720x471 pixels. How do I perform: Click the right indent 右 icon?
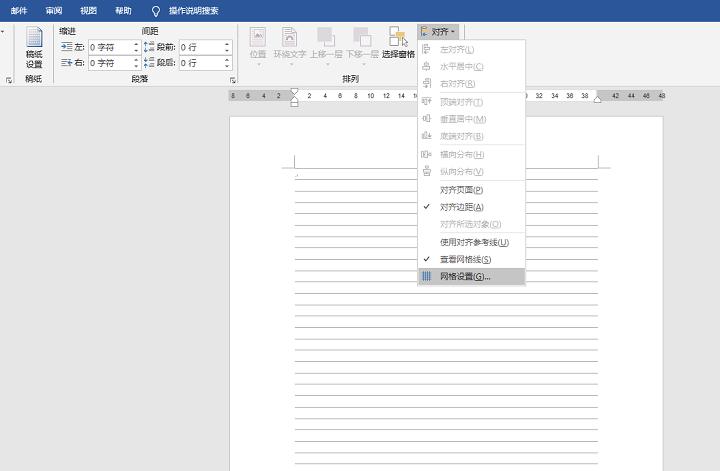click(67, 62)
